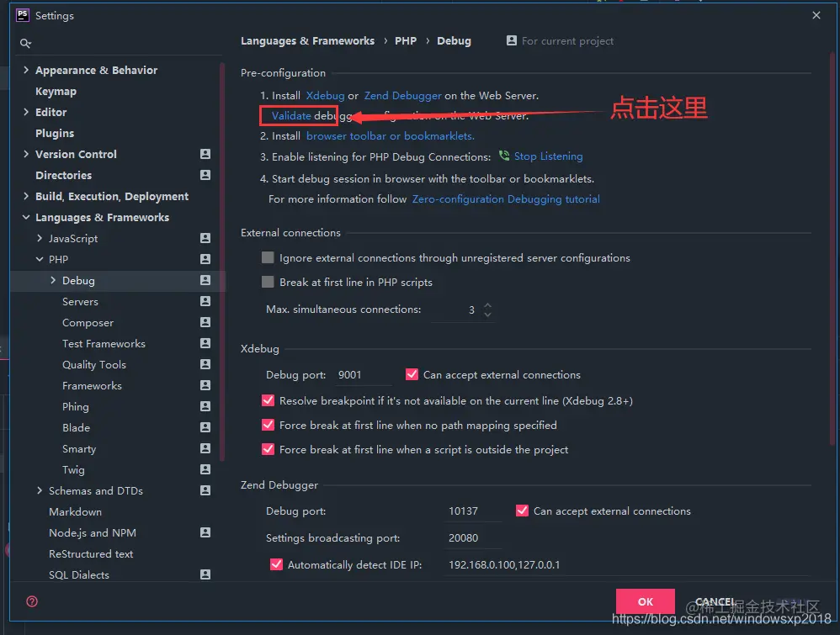Screen dimensions: 840x635
Task: Open the Zend Debugger link
Action: (403, 96)
